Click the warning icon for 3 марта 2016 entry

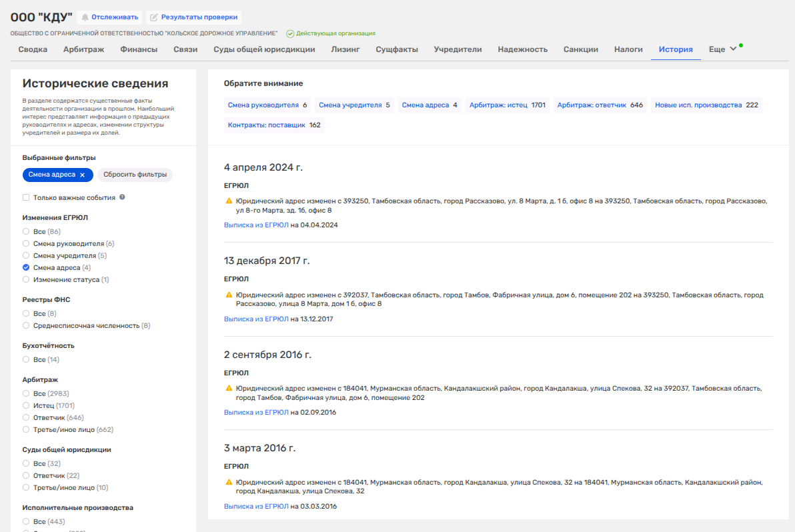229,483
